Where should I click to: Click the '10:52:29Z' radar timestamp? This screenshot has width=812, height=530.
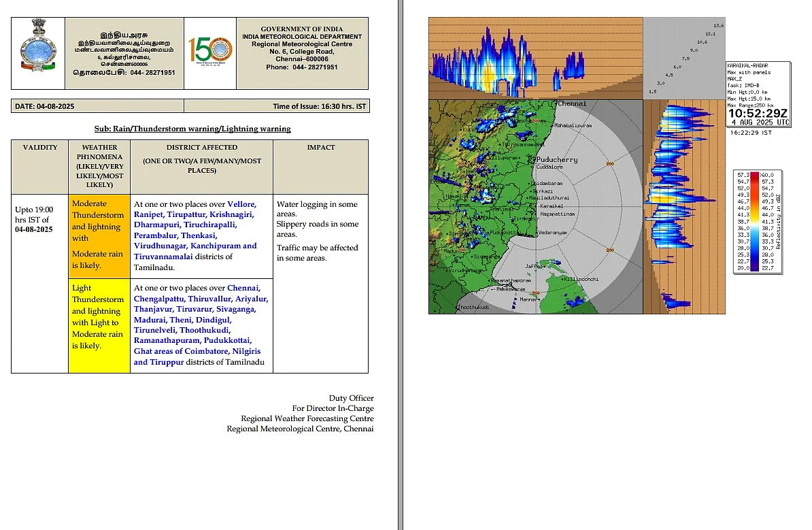[758, 114]
